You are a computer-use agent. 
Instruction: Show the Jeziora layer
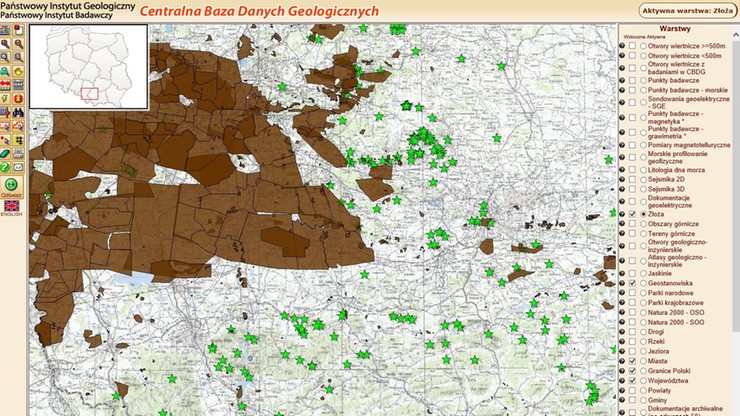click(x=632, y=351)
